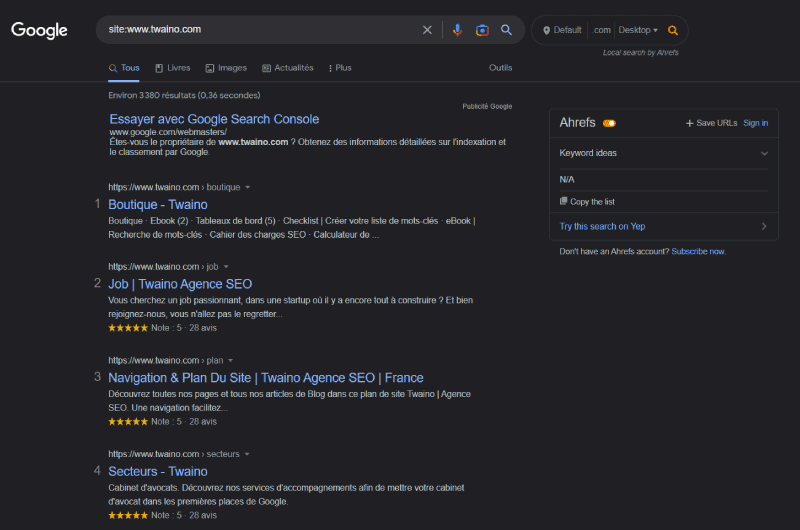800x530 pixels.
Task: Click the Copy the list text
Action: (x=592, y=201)
